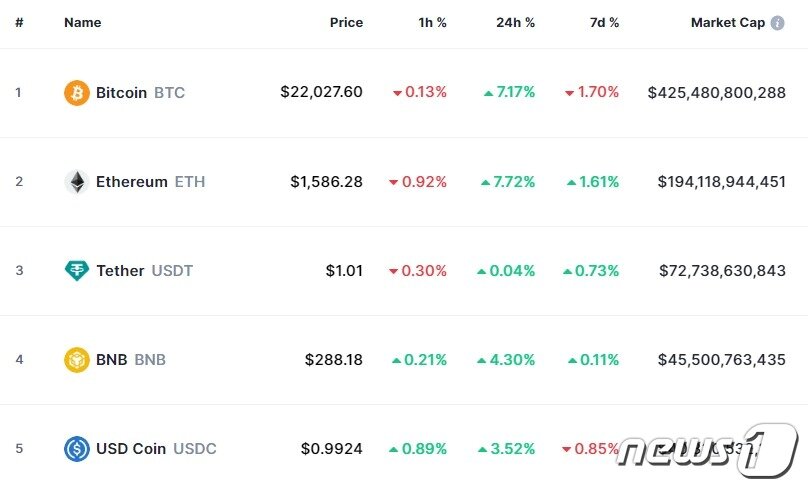Screen dimensions: 808x490
Task: Click the Tether coin logo icon
Action: coord(77,271)
